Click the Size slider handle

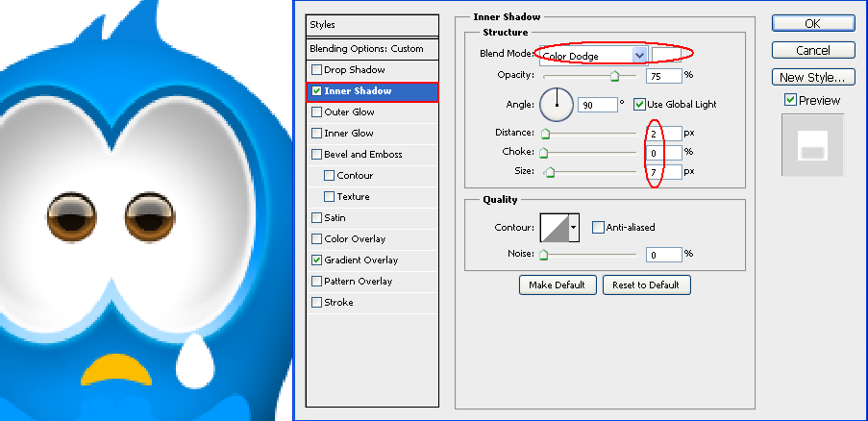[550, 172]
